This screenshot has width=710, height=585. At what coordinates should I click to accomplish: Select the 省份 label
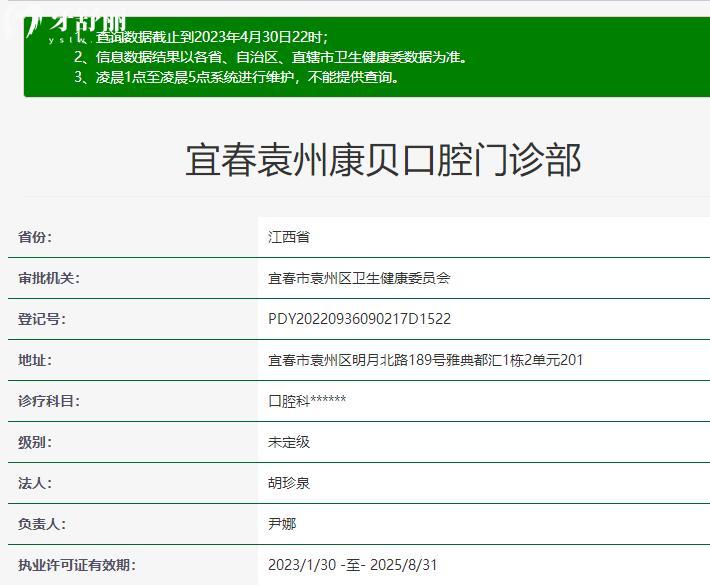pos(35,237)
